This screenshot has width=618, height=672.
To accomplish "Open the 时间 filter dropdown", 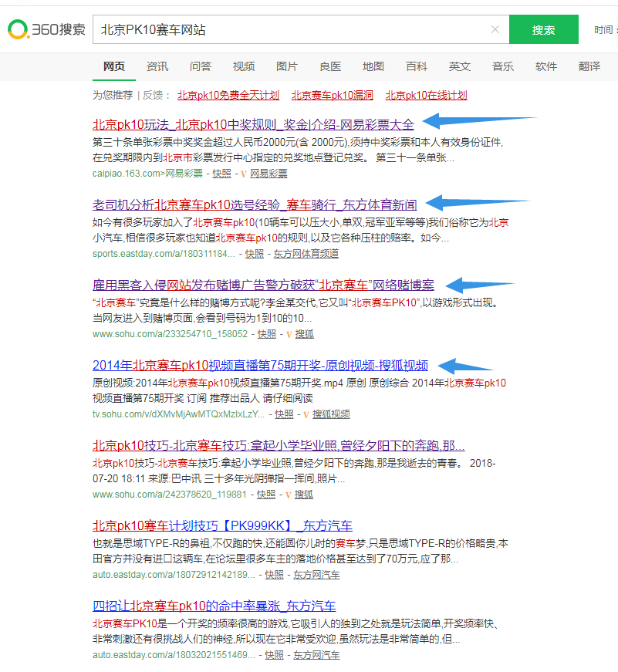I will (605, 29).
